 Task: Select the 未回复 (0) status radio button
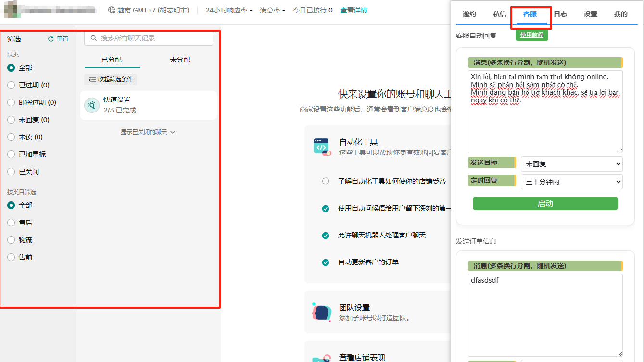(x=12, y=120)
